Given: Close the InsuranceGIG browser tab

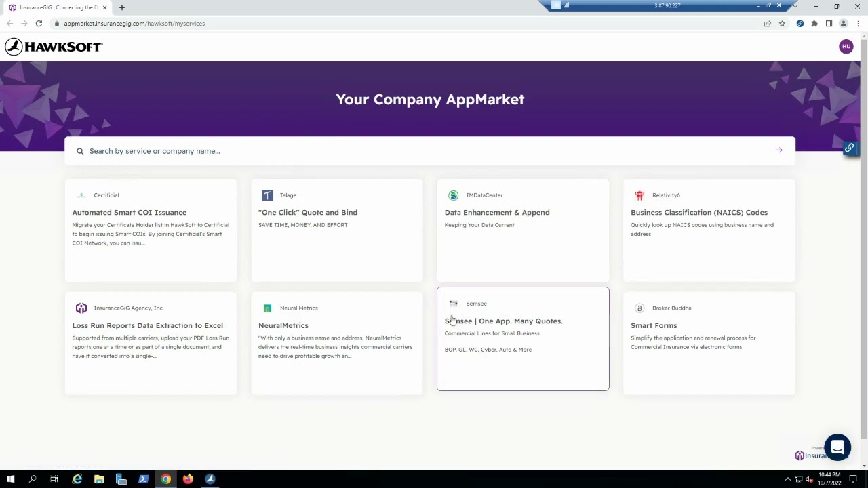Looking at the screenshot, I should (104, 7).
